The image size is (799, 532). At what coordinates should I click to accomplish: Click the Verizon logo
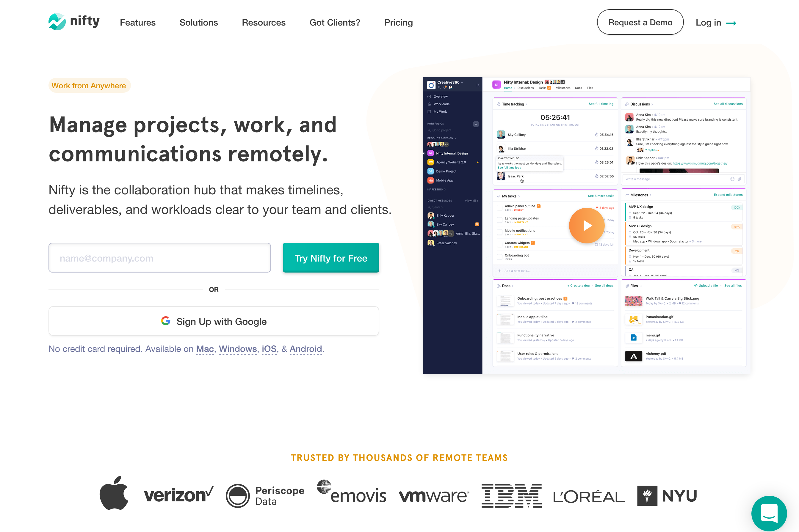[178, 495]
